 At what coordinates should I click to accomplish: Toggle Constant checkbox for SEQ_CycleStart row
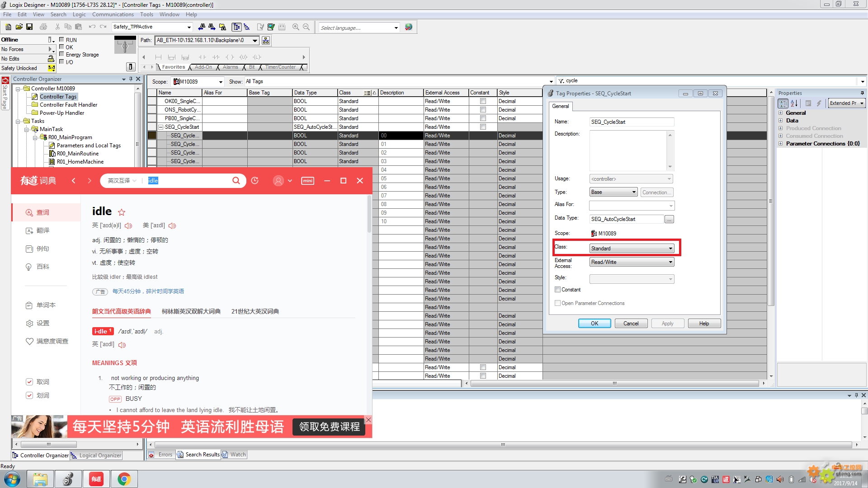(483, 127)
